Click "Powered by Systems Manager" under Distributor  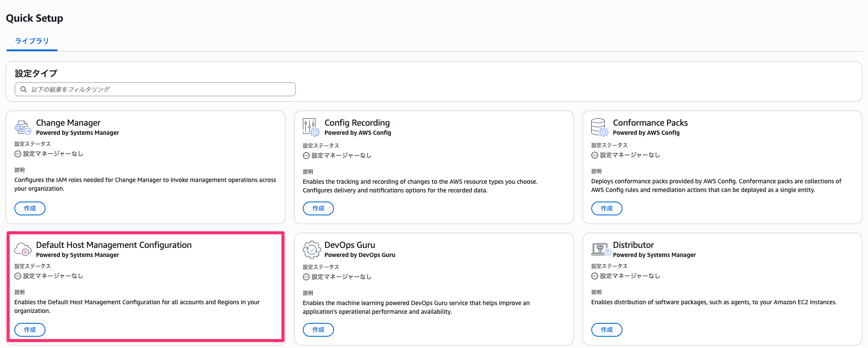click(654, 255)
